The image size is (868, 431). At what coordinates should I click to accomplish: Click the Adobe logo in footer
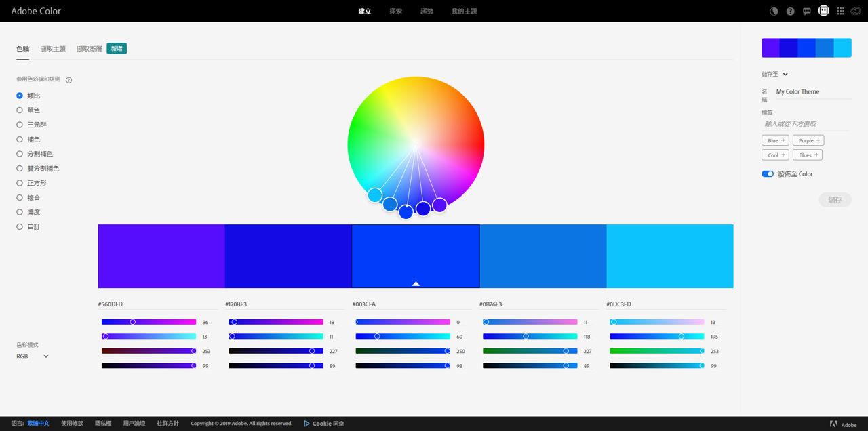(x=843, y=424)
